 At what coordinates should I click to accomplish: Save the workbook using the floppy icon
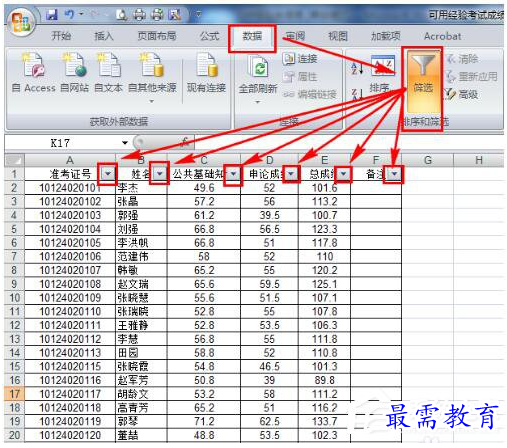point(51,15)
